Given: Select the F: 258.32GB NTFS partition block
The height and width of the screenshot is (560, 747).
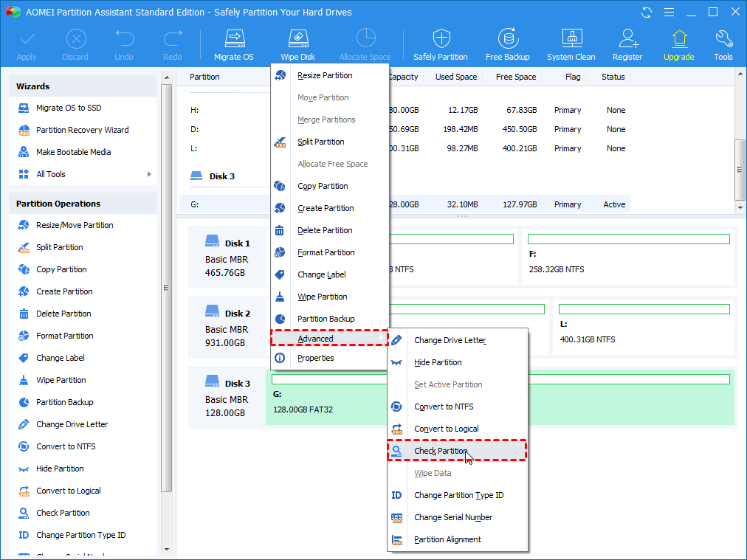Looking at the screenshot, I should coord(628,257).
